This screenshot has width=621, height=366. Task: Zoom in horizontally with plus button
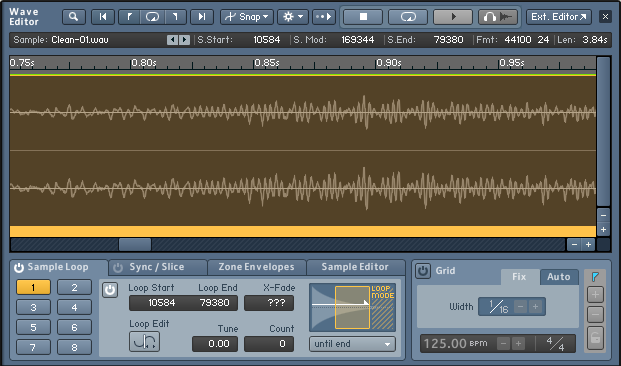[x=589, y=244]
